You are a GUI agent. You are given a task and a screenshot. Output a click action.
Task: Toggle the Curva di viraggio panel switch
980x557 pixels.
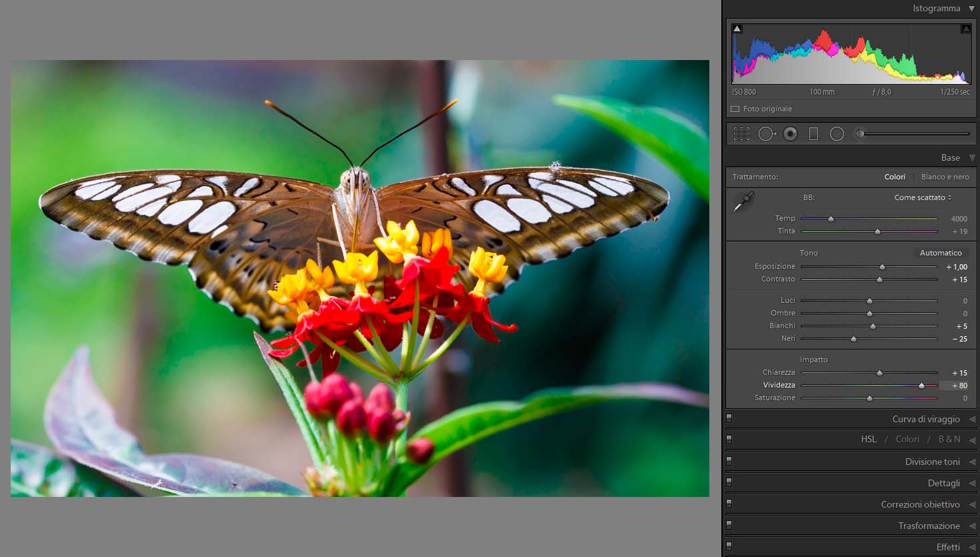pyautogui.click(x=729, y=418)
